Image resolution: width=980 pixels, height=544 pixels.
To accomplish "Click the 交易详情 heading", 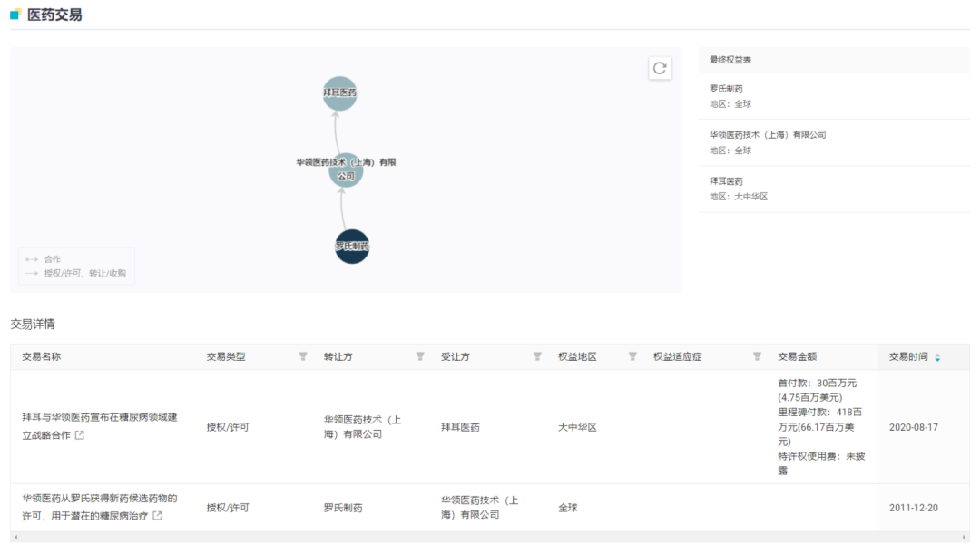I will [33, 325].
